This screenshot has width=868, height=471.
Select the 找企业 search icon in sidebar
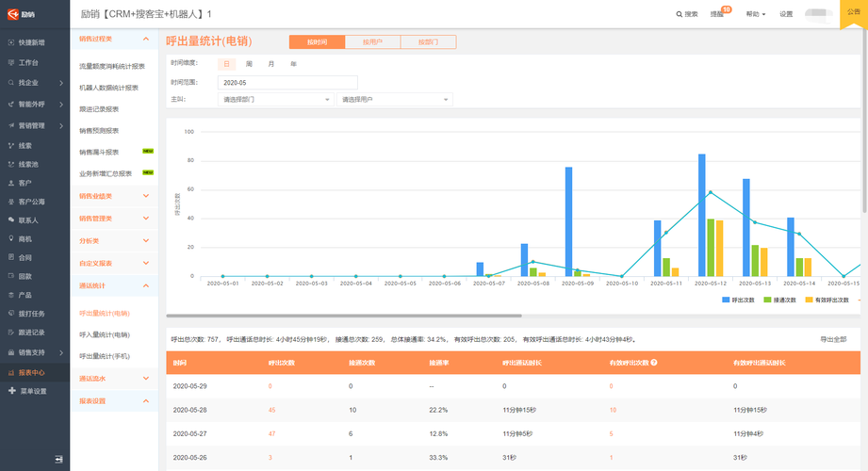point(11,83)
